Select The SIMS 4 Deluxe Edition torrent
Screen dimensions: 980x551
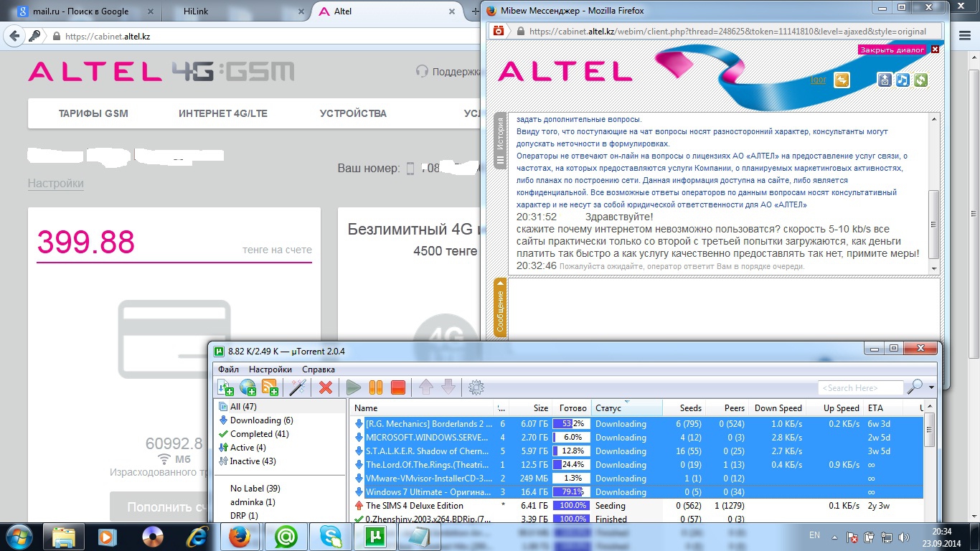pyautogui.click(x=637, y=506)
